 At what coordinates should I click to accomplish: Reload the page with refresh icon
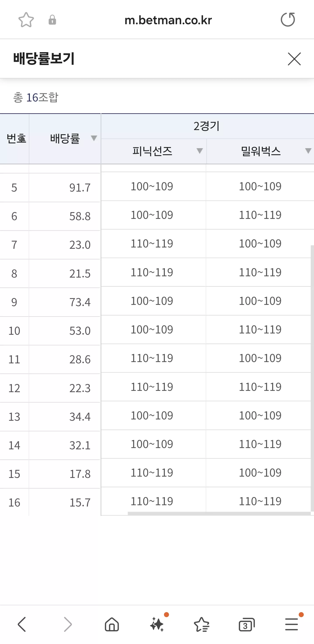[x=288, y=19]
